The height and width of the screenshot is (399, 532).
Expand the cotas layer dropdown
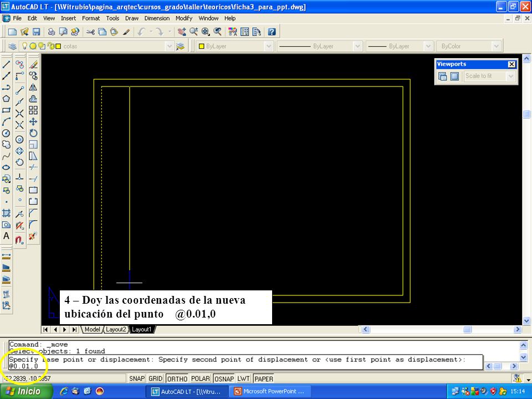tap(169, 46)
